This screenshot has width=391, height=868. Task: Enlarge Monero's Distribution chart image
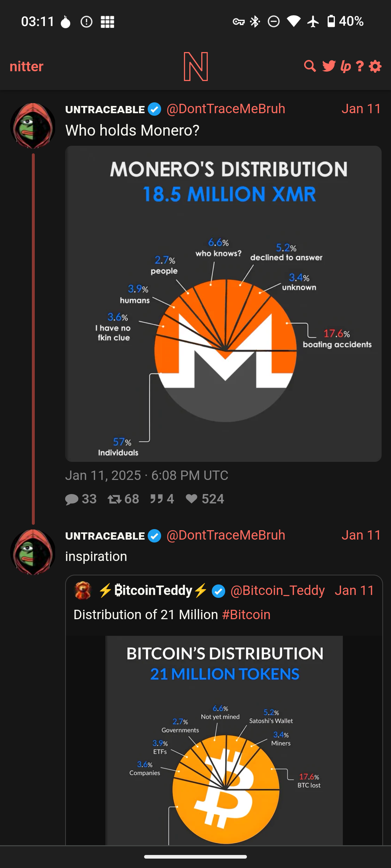[223, 304]
